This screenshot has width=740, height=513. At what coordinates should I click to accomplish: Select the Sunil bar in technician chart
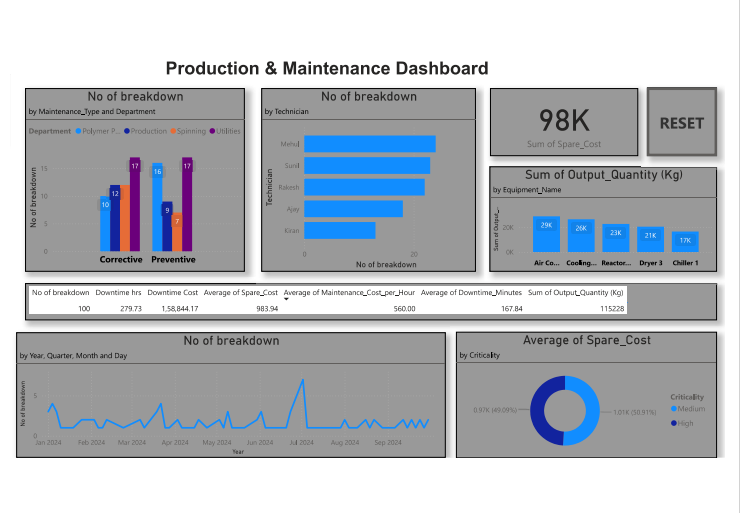[367, 166]
